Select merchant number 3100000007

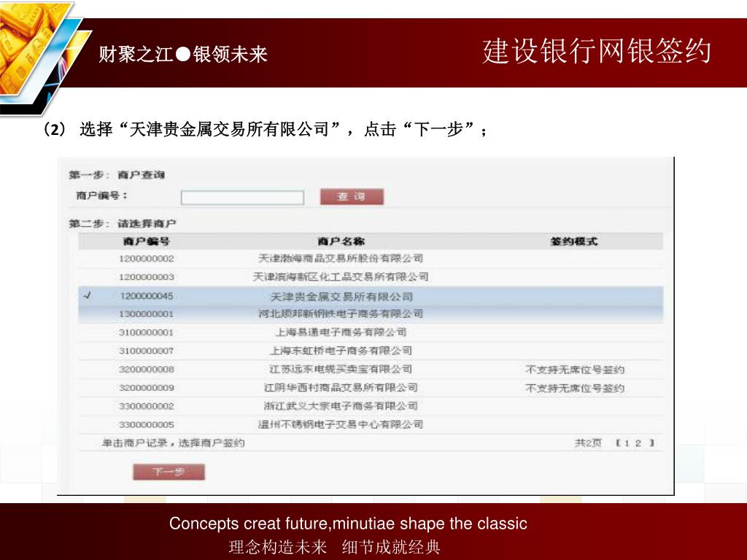[x=147, y=351]
